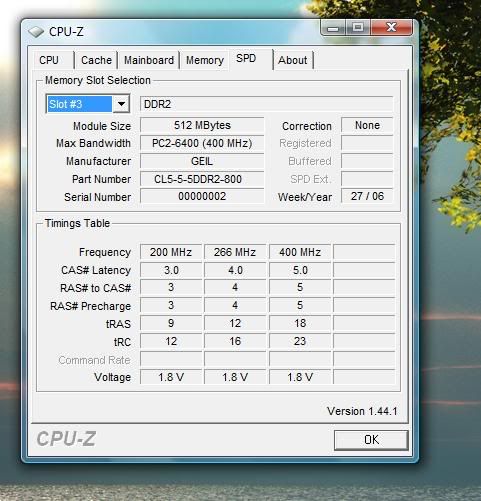Click the 512 MBytes module size value
The image size is (481, 501).
[202, 125]
